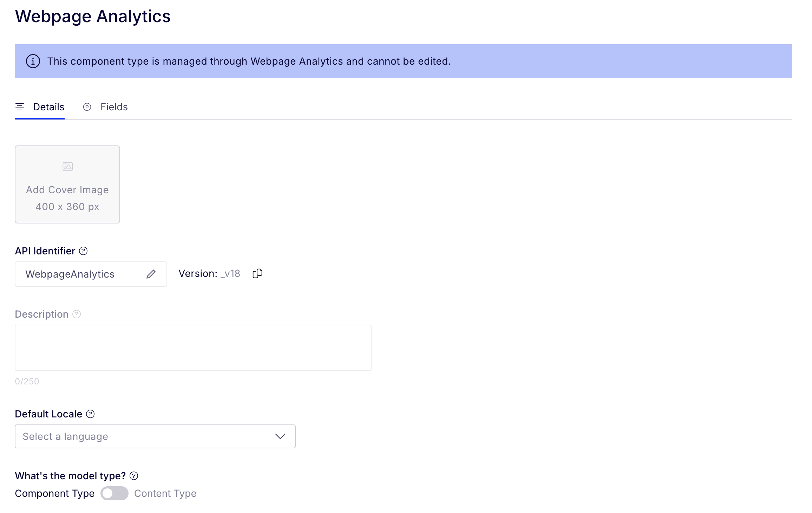Toggle model type to Content Type
The height and width of the screenshot is (513, 812).
pyautogui.click(x=114, y=493)
